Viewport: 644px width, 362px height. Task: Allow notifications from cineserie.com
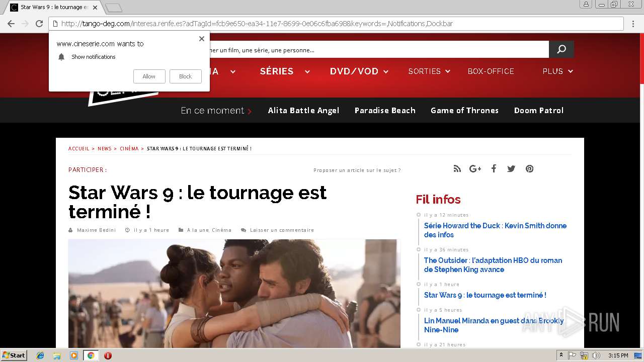coord(149,76)
